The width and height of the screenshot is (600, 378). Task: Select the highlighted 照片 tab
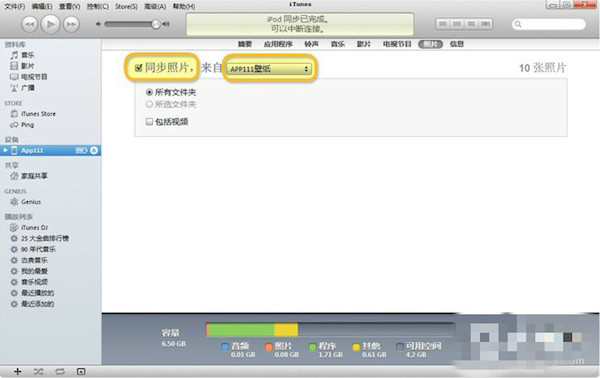pyautogui.click(x=430, y=44)
